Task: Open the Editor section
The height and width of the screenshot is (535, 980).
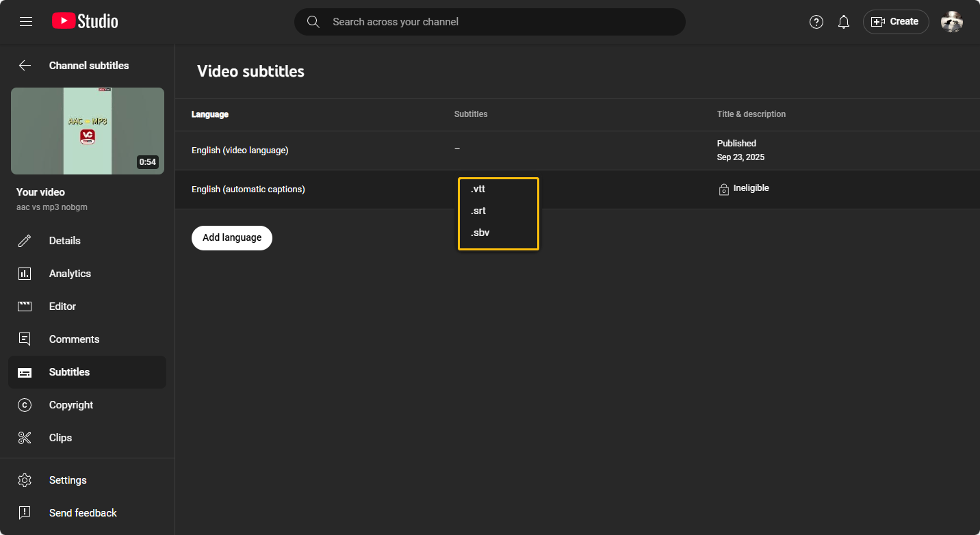Action: 62,306
